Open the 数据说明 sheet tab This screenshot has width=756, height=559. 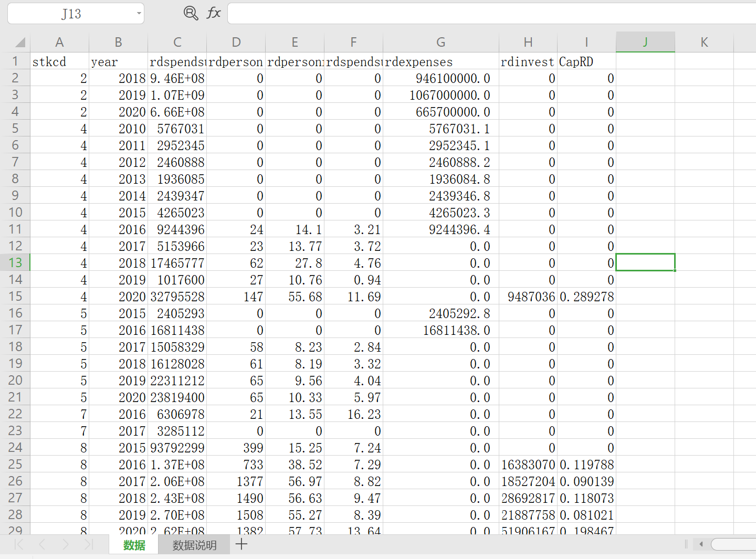pos(194,545)
